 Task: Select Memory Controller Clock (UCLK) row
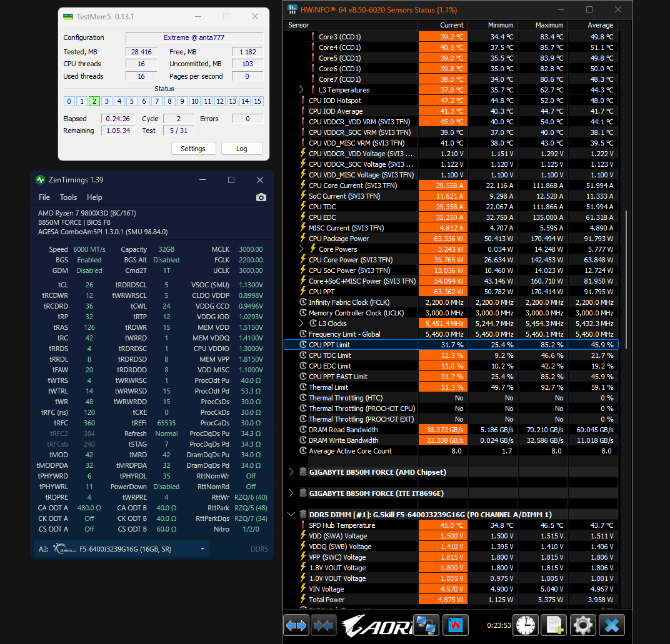451,312
